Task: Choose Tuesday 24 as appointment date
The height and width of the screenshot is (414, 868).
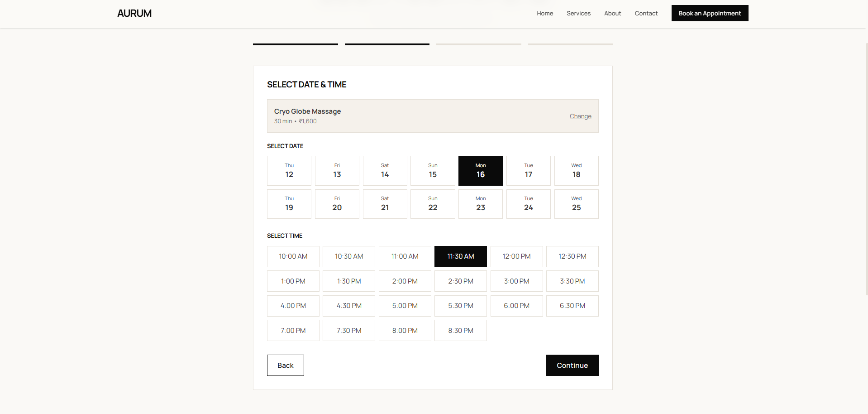Action: (528, 204)
